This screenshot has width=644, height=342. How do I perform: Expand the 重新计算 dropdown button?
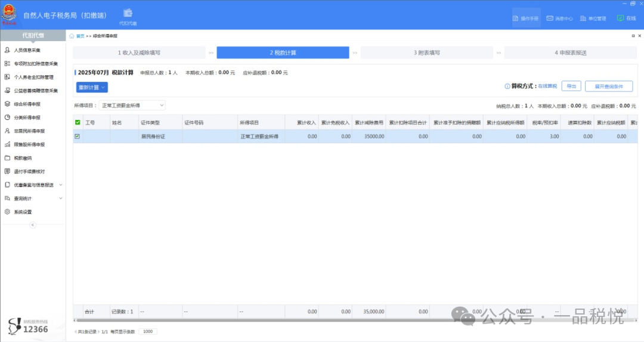tap(92, 87)
